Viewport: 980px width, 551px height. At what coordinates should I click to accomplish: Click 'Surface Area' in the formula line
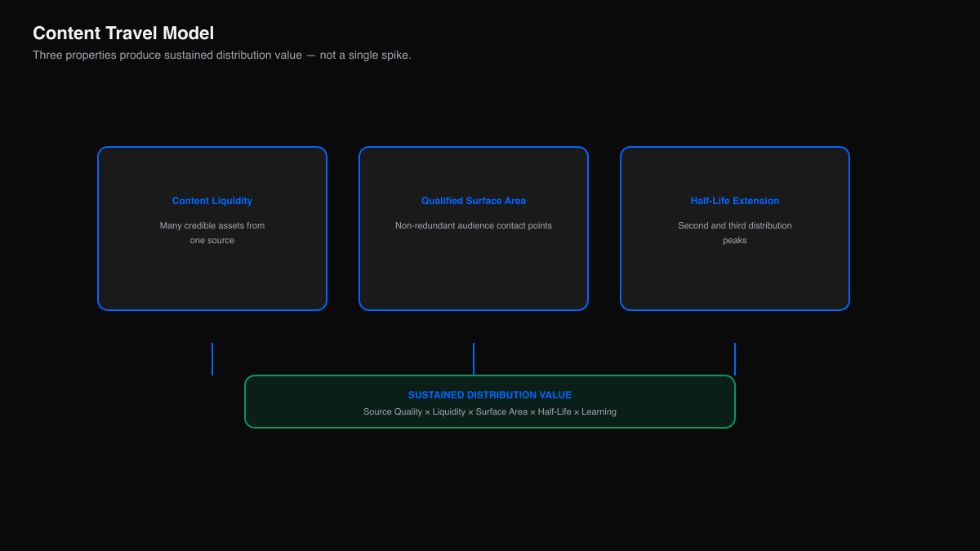pos(501,412)
